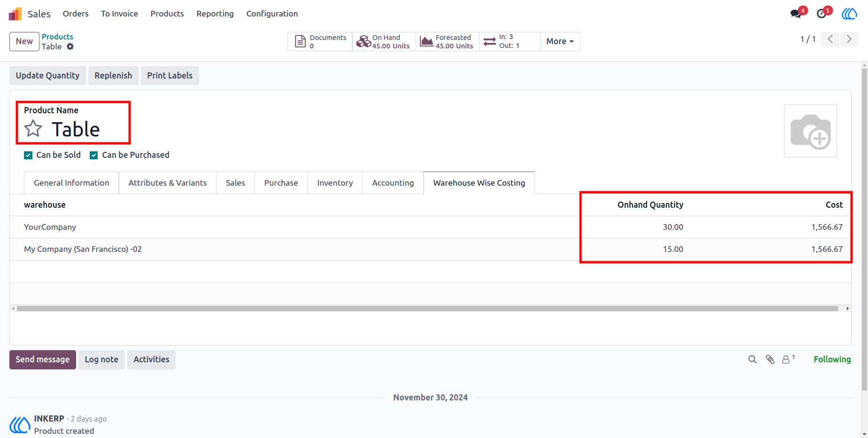Click the 15.00 onhand quantity cell
Image resolution: width=868 pixels, height=438 pixels.
673,249
